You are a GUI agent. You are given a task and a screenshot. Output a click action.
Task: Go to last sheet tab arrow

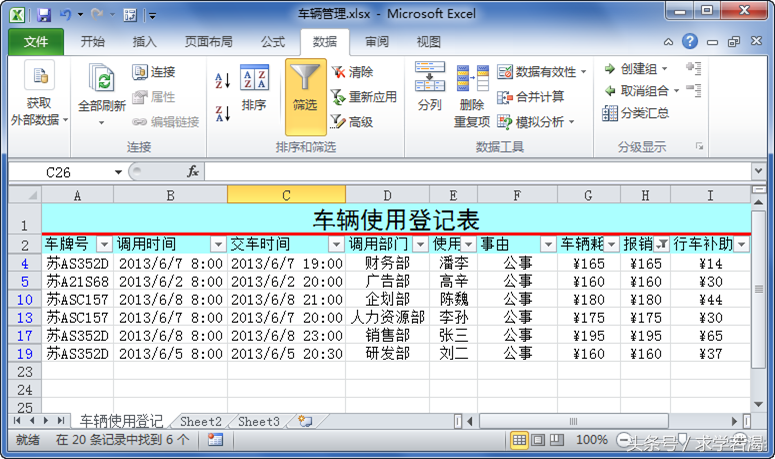pyautogui.click(x=60, y=421)
